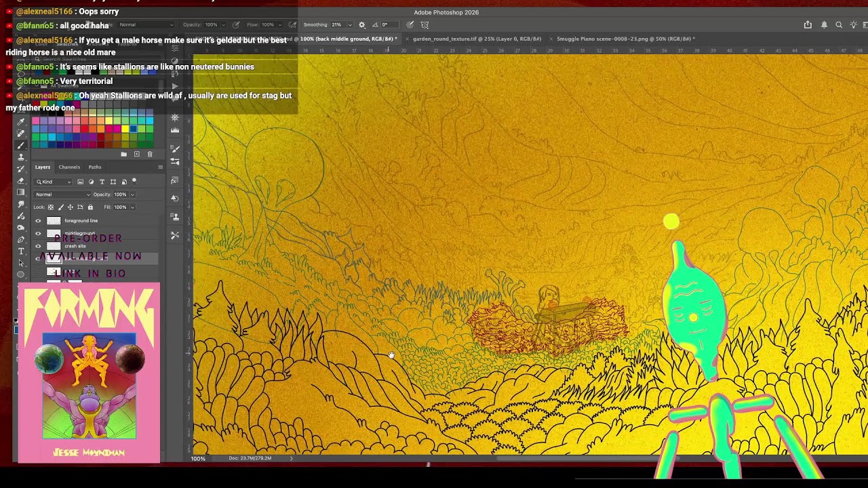This screenshot has height=488, width=868.
Task: Filter layers by pixel layers
Action: 80,182
